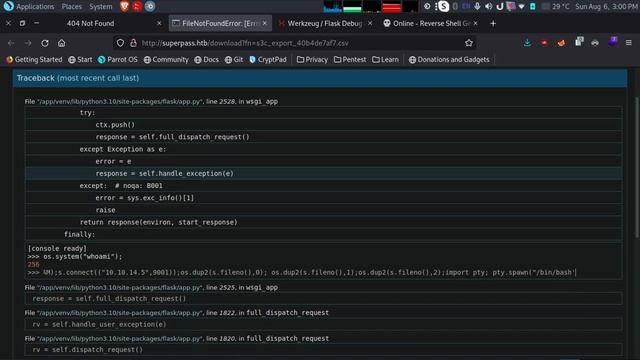
Task: Open the CryptPad bookmark
Action: 268,60
